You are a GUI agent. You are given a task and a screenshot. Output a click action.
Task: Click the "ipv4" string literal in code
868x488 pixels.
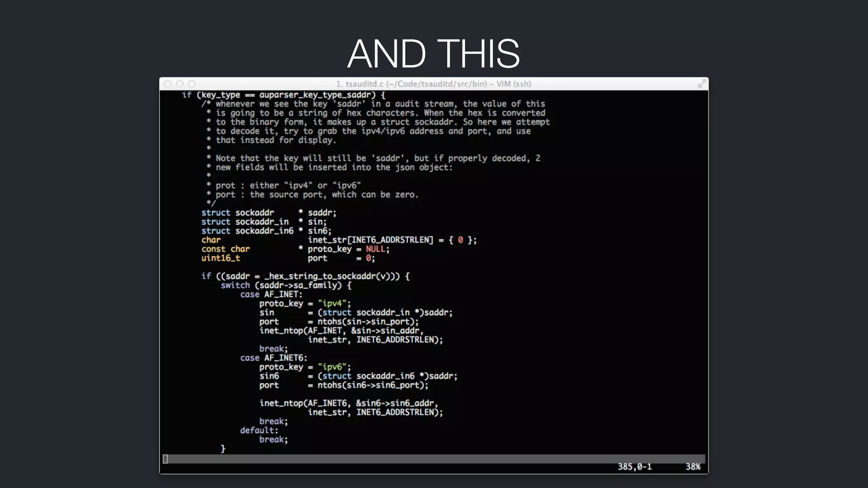tap(332, 303)
